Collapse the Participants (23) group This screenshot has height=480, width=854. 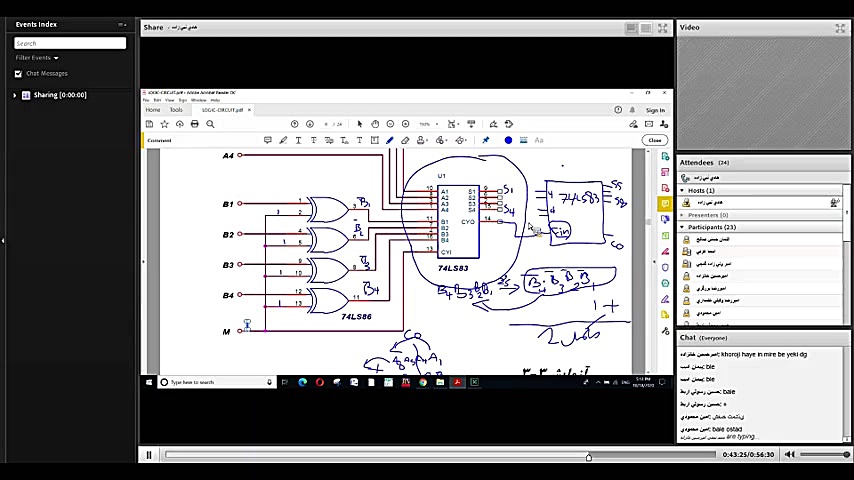pos(682,227)
